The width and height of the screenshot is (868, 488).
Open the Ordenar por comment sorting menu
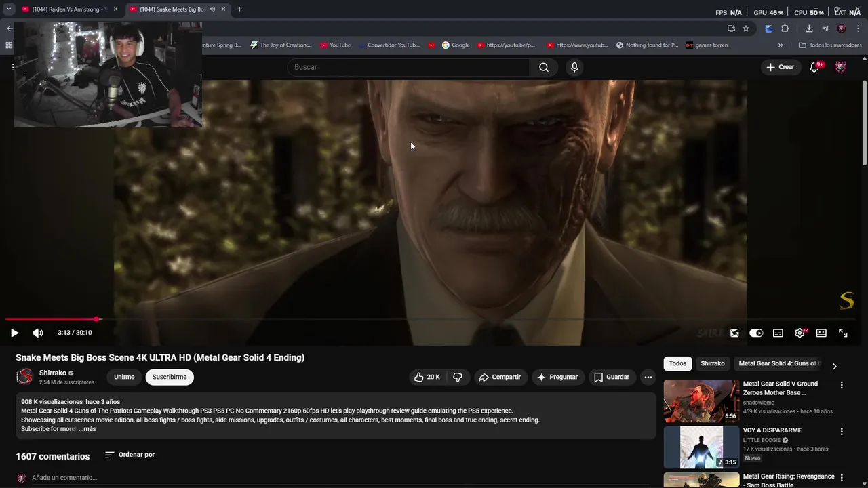(x=130, y=455)
